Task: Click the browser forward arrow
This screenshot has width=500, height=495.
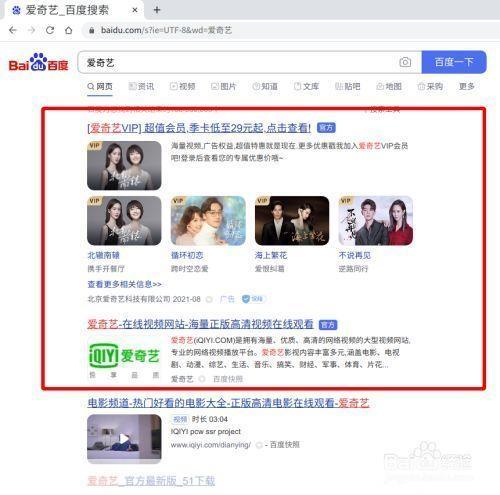Action: coord(31,30)
